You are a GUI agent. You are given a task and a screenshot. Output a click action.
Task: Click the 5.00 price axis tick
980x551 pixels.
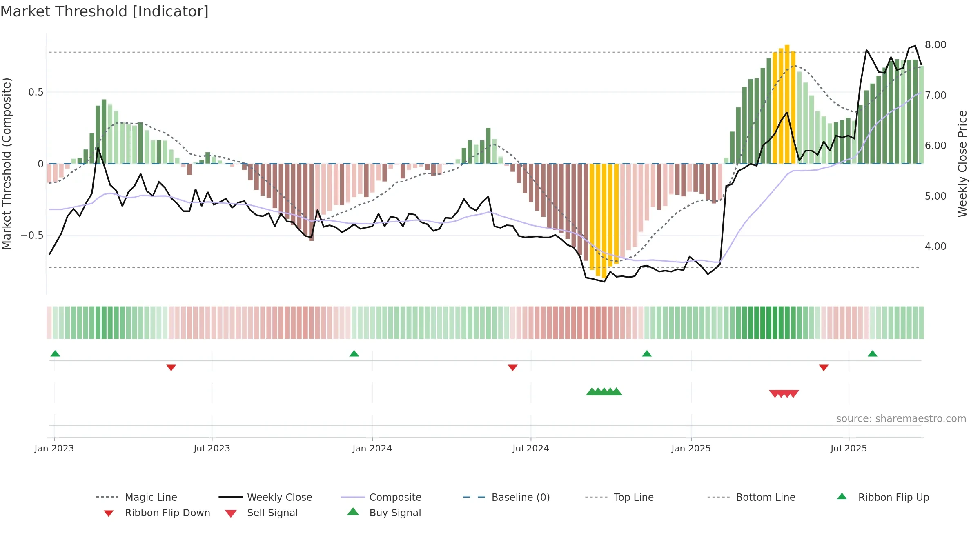(x=935, y=196)
